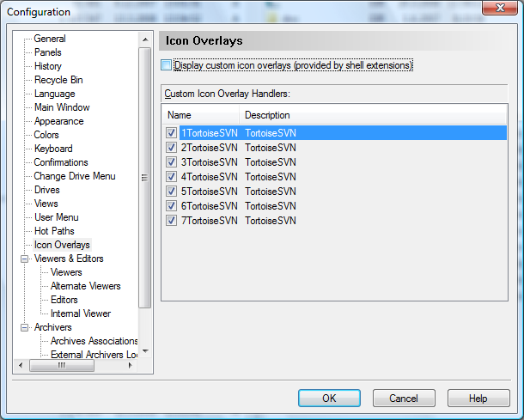
Task: Click tree horizontal scrollbar thumb
Action: 62,365
